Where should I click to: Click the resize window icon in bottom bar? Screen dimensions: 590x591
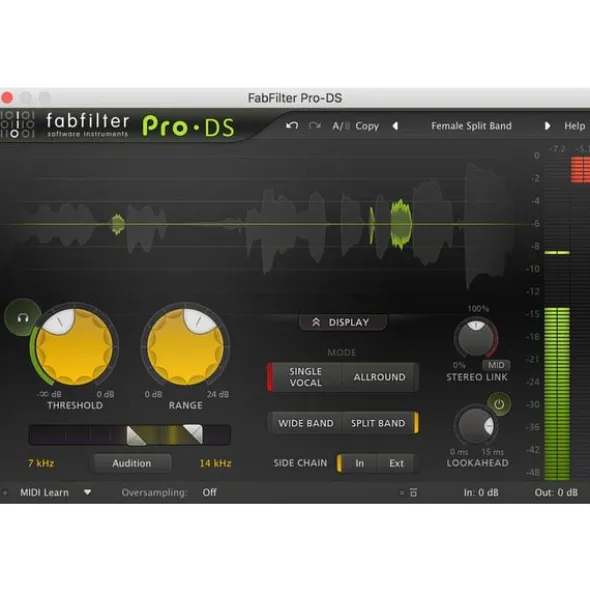point(413,492)
